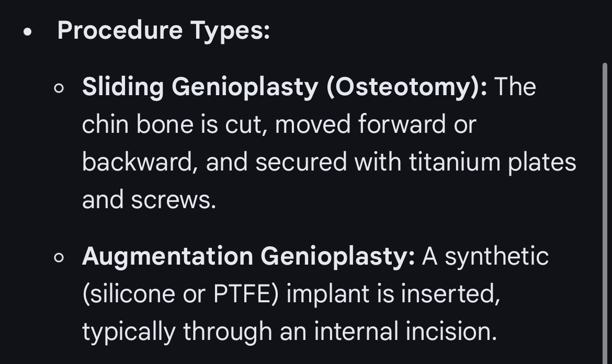612x364 pixels.
Task: Click the "Sliding Genioplasty (Osteotomy):" bold label
Action: click(x=284, y=87)
